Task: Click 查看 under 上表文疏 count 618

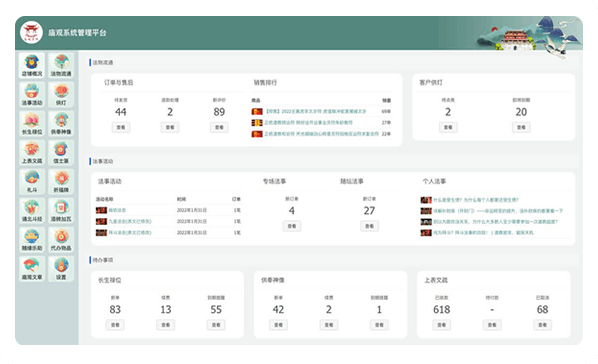Action: click(x=442, y=325)
